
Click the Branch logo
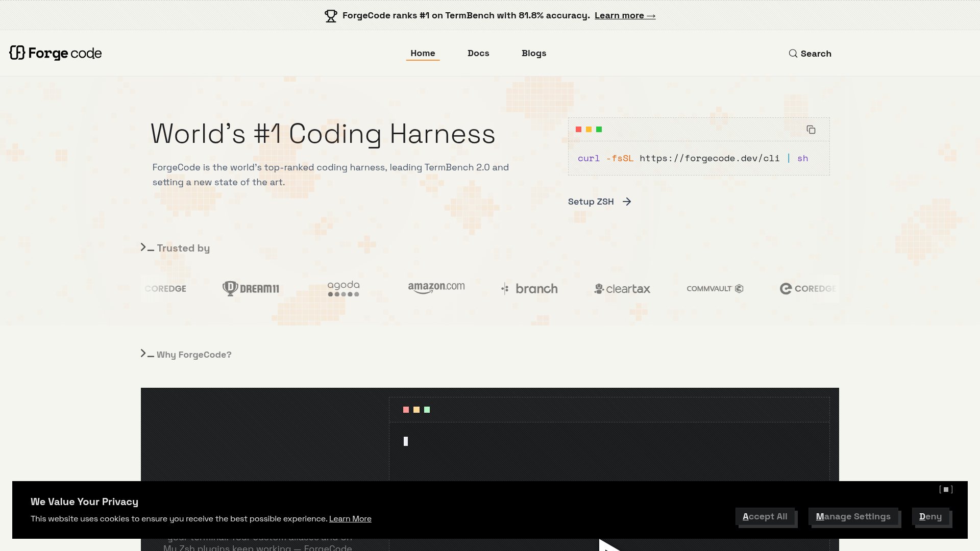click(529, 289)
